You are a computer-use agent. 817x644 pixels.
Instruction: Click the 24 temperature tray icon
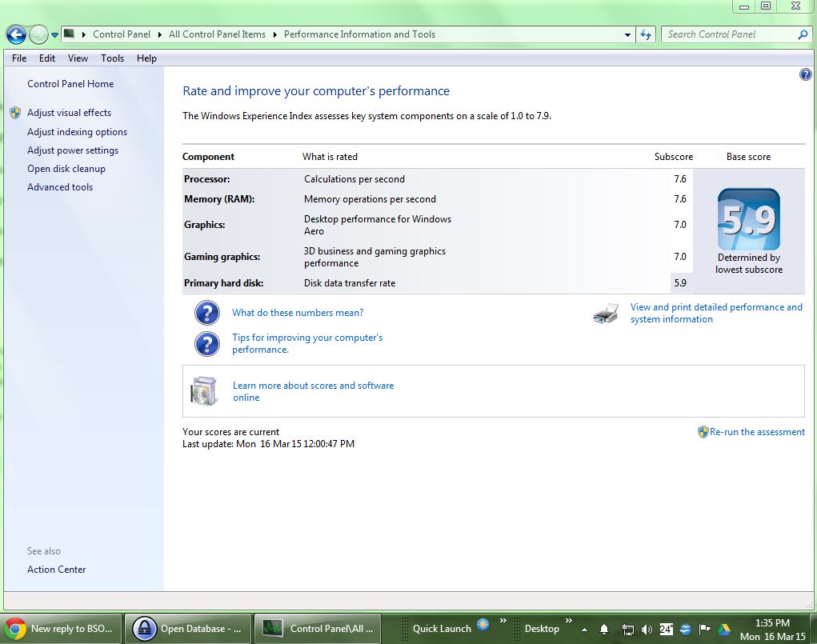666,629
